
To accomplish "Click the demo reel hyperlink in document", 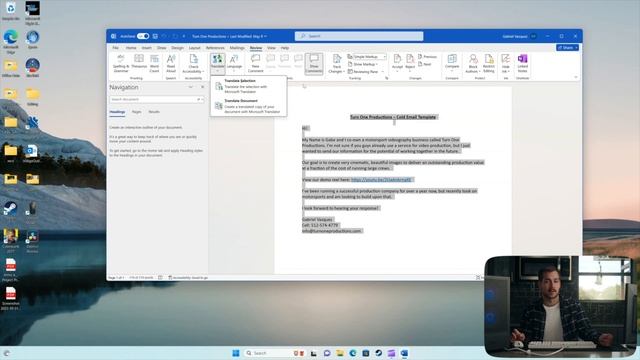I will point(382,180).
